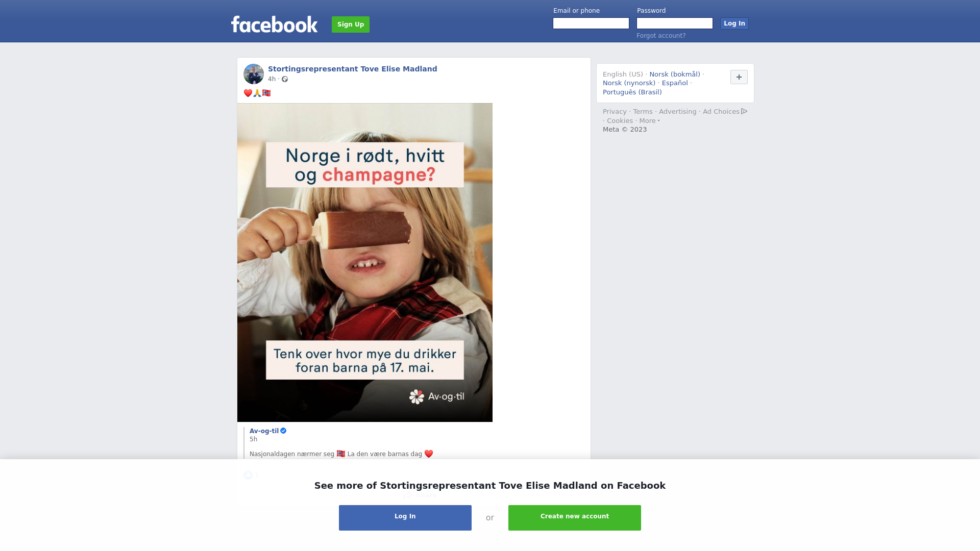Click the Log In button in header
The image size is (980, 551).
point(734,23)
